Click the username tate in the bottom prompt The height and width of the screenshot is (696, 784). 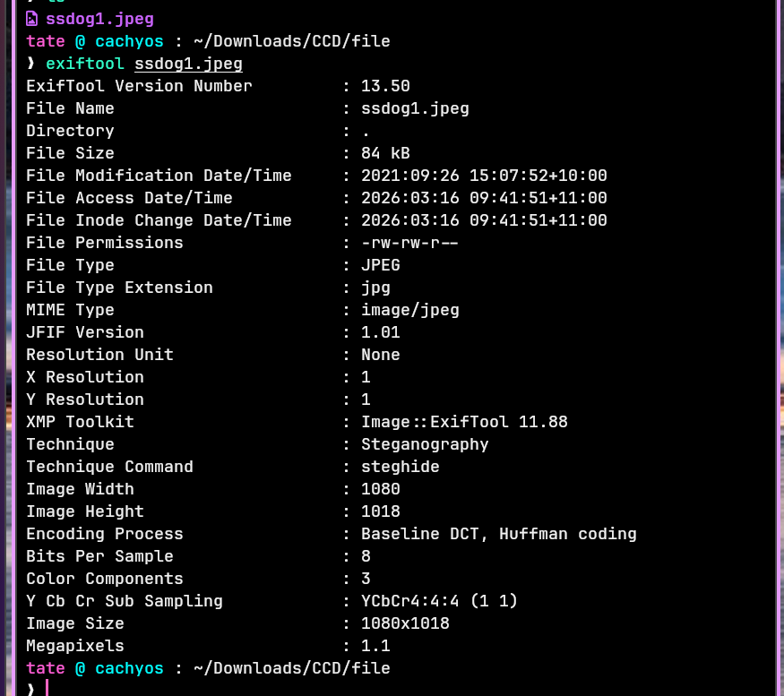pos(45,668)
